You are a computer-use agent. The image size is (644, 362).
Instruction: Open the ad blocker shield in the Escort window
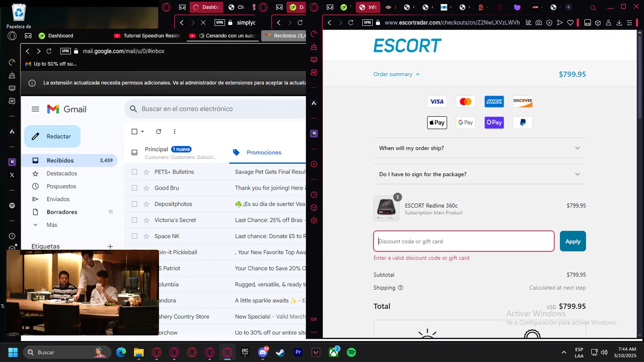549,23
